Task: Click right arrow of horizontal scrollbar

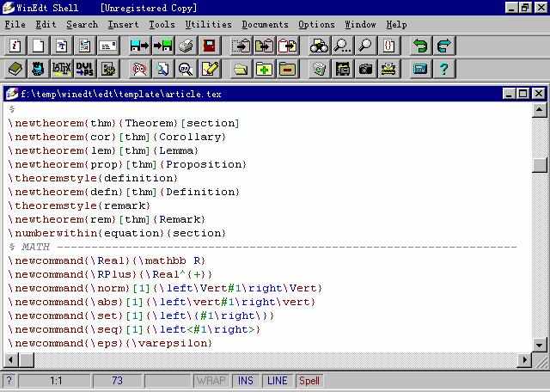Action: point(524,360)
